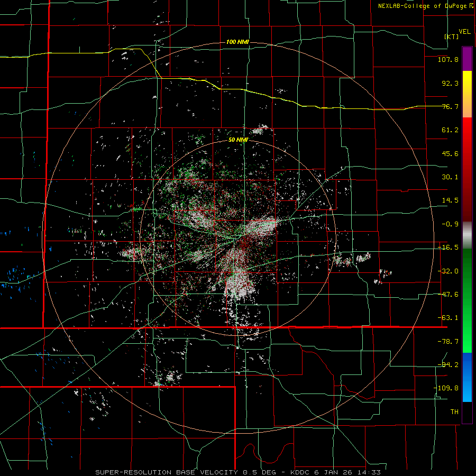Click the 45.6 legend value
This screenshot has width=476, height=476.
pyautogui.click(x=450, y=153)
